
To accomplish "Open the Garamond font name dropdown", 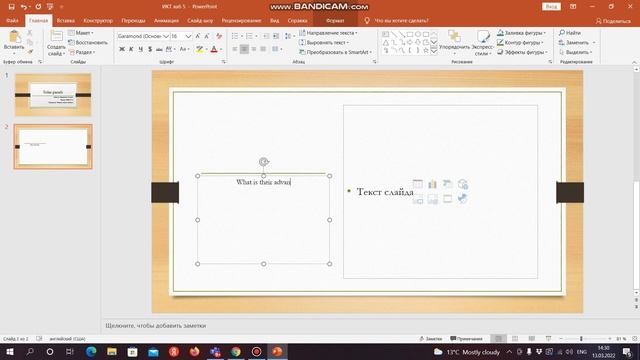I will (x=166, y=36).
